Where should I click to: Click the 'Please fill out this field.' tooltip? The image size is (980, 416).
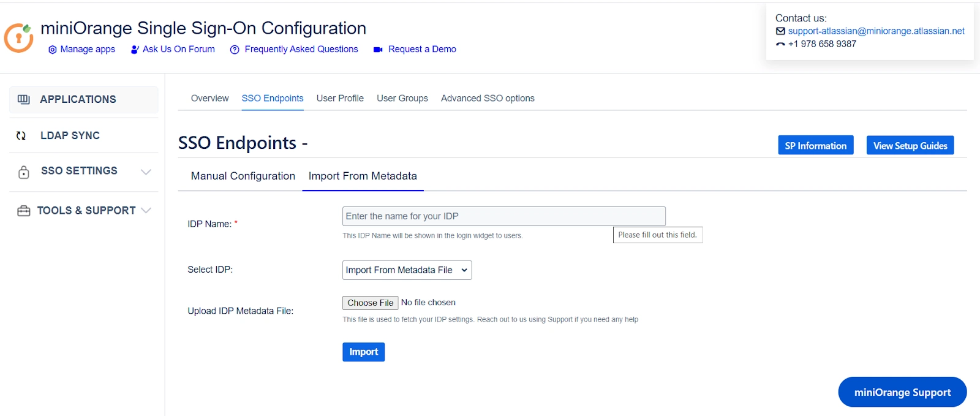pos(657,235)
